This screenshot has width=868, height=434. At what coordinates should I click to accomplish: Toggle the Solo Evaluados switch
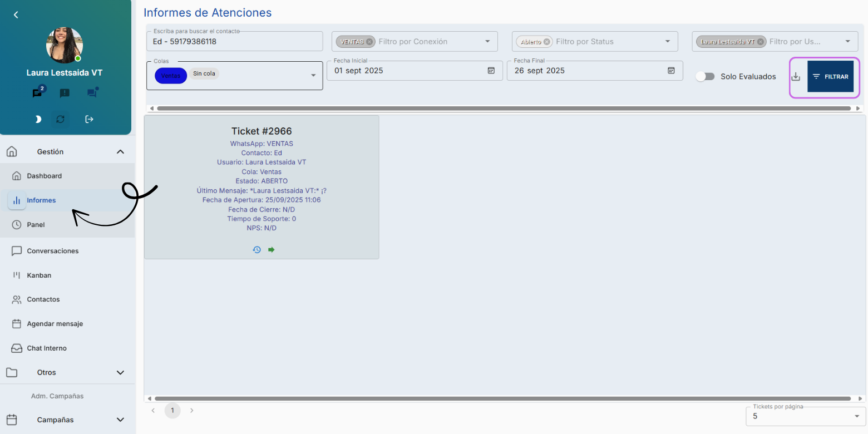click(x=705, y=77)
